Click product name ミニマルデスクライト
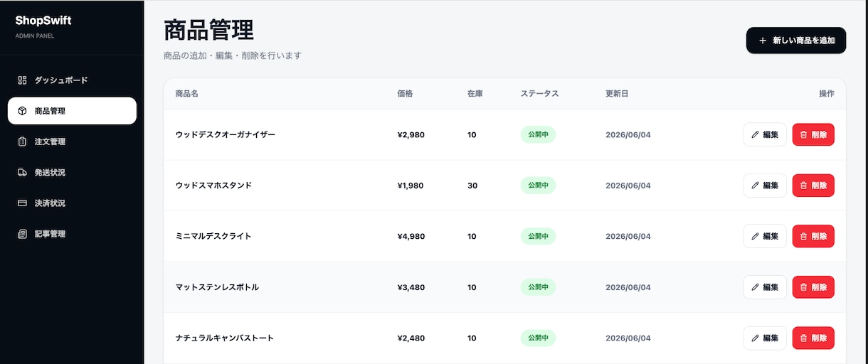868x364 pixels. click(213, 236)
